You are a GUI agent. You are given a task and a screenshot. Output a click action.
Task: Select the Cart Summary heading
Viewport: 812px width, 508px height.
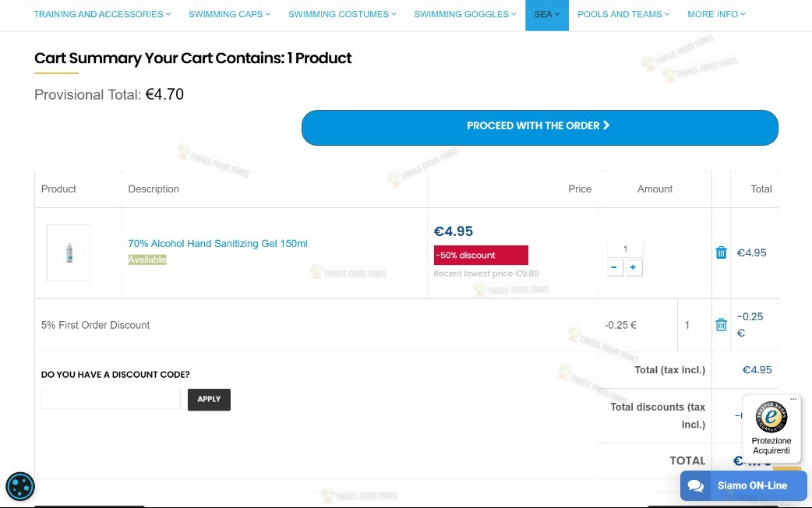point(192,58)
